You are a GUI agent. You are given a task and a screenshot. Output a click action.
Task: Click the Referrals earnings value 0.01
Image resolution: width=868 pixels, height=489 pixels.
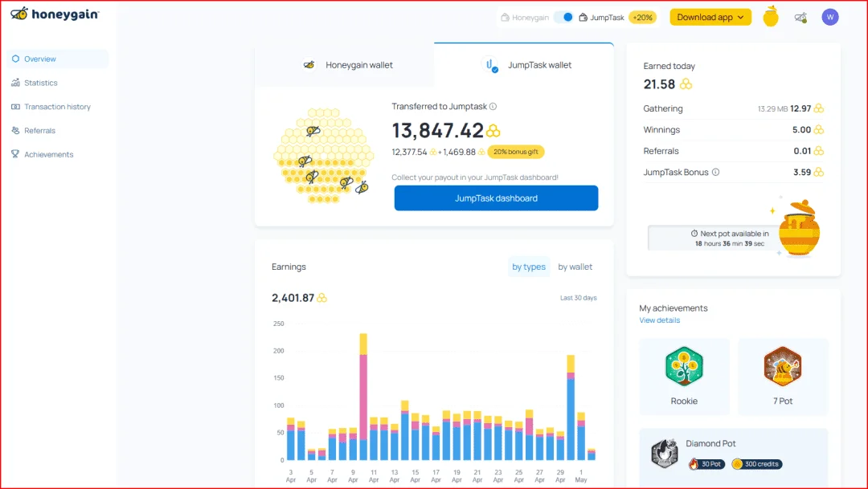[x=802, y=151]
